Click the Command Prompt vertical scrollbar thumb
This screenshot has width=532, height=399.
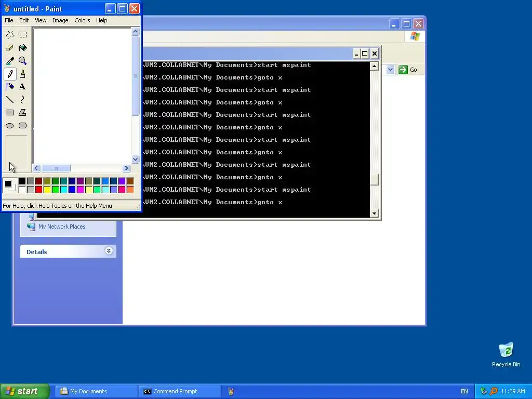[x=374, y=180]
